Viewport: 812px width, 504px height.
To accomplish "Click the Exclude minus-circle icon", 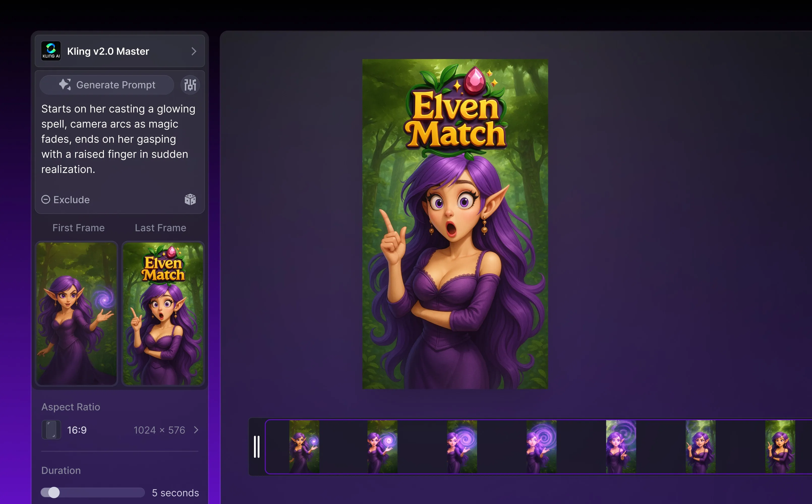I will [46, 199].
